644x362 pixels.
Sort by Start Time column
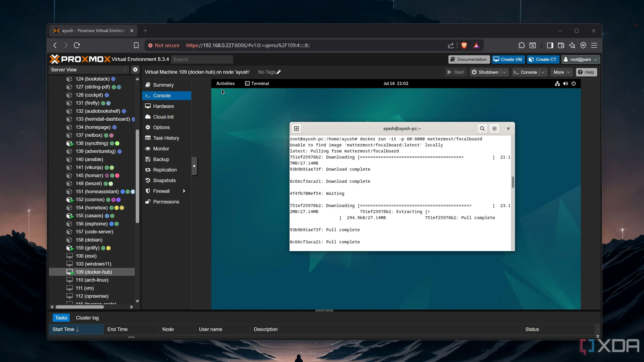[x=76, y=329]
